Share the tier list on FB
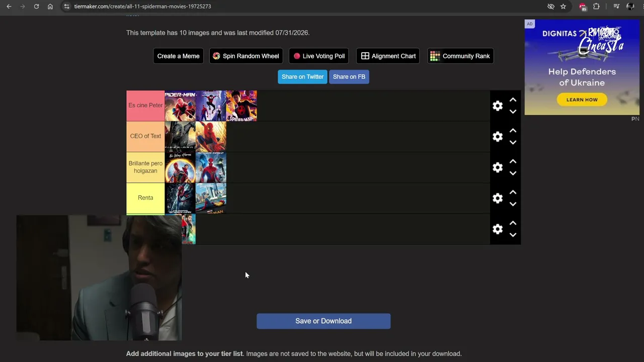Screen dimensions: 644x362 point(349,77)
